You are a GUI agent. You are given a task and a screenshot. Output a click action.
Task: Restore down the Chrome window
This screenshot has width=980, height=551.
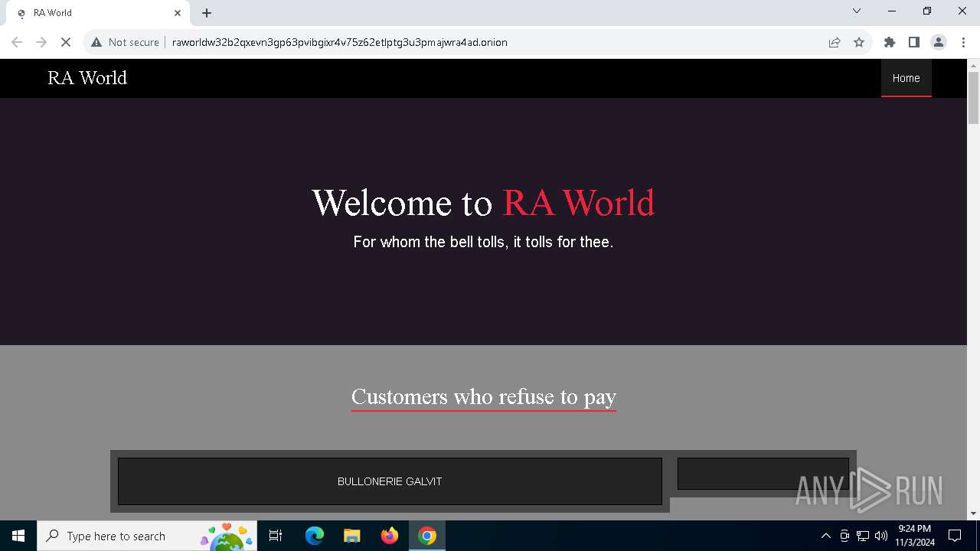click(x=927, y=11)
